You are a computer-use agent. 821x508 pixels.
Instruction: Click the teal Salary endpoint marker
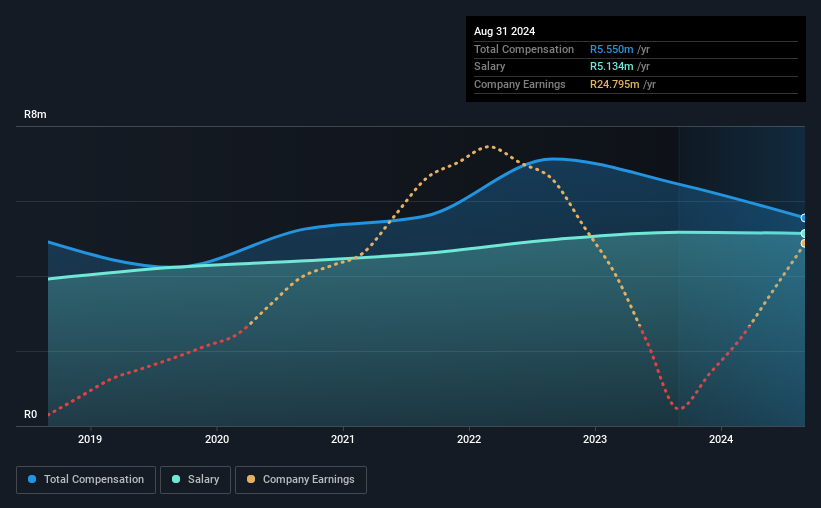tap(804, 234)
